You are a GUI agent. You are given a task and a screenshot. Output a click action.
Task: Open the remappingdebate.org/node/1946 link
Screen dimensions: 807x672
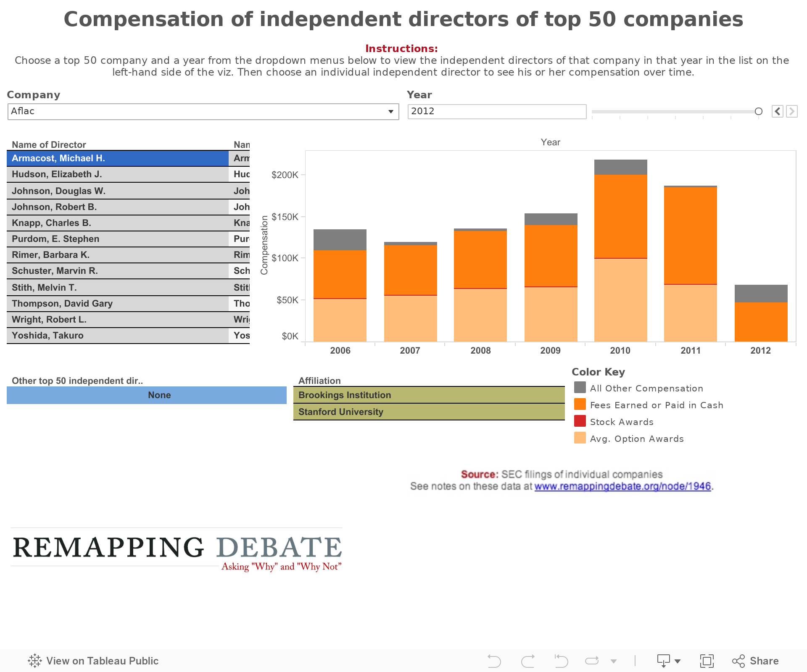coord(622,486)
